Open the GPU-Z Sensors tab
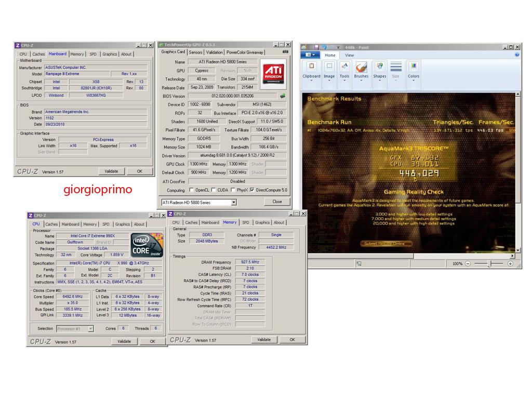Screen dimensions: 532x399 click(x=195, y=52)
